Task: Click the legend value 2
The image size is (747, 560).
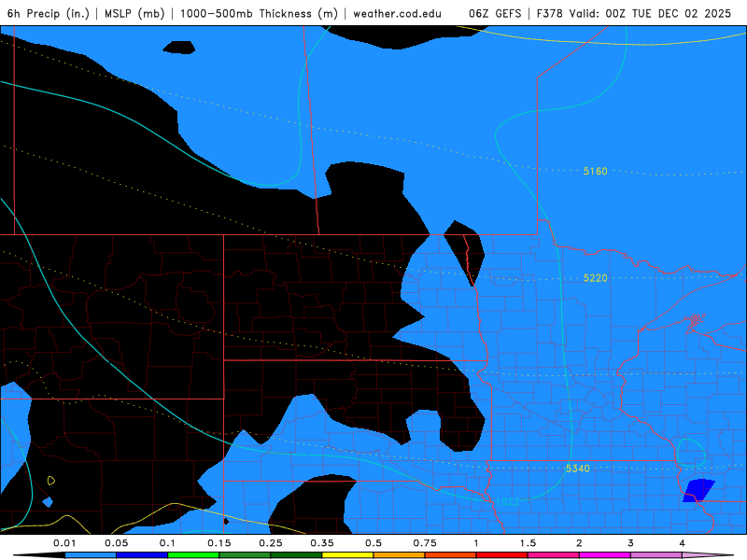Action: 579,543
